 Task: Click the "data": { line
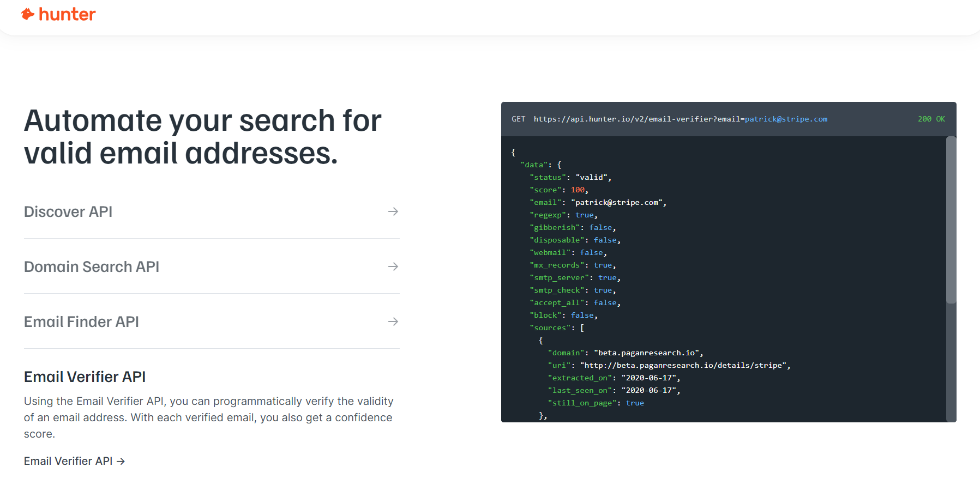[540, 165]
